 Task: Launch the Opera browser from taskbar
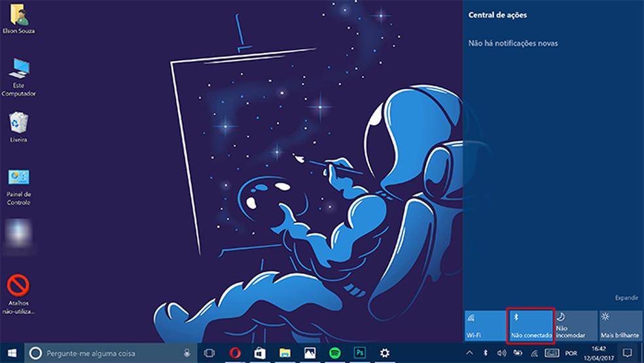(x=235, y=353)
